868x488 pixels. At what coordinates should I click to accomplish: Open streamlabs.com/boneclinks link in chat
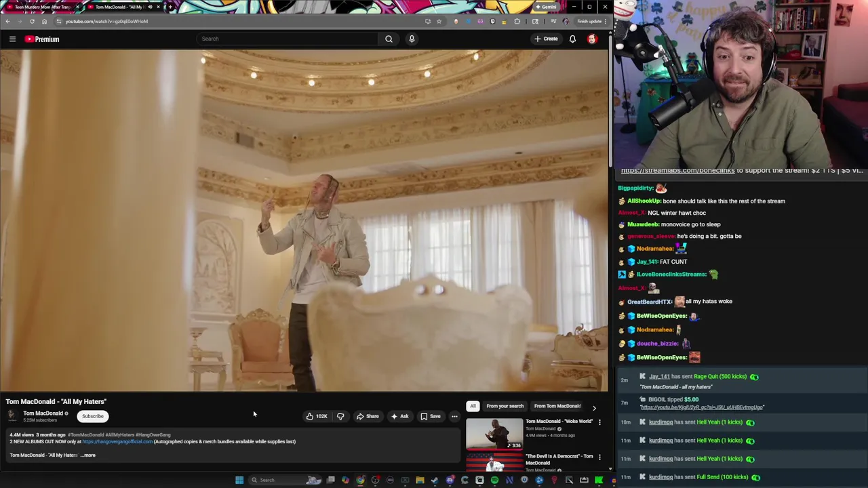tap(677, 170)
